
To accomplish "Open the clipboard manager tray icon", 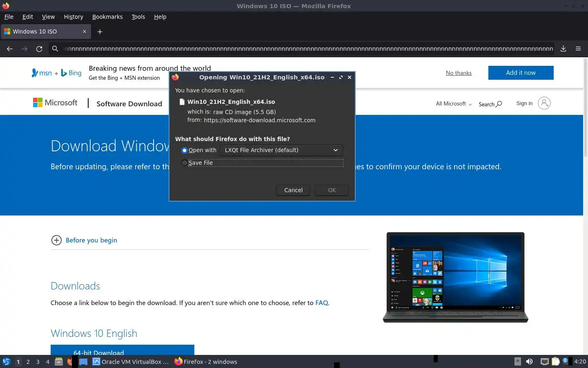I will pos(555,361).
